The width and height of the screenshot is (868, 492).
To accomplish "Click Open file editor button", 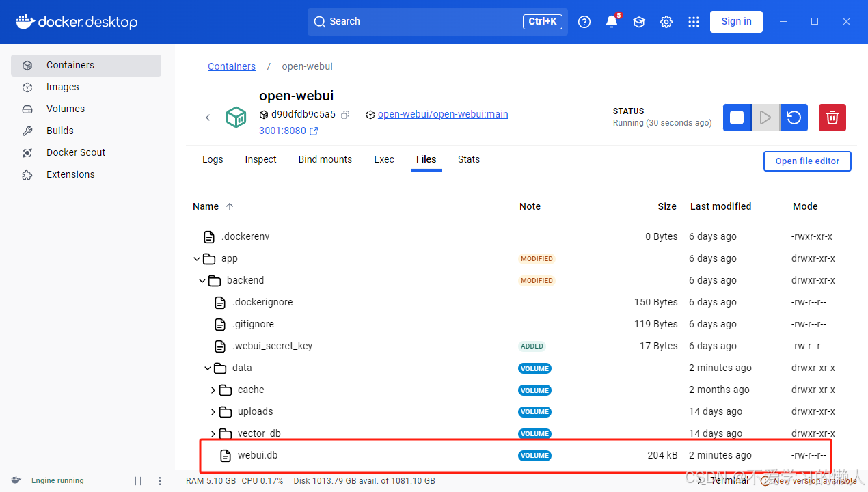I will coord(807,161).
